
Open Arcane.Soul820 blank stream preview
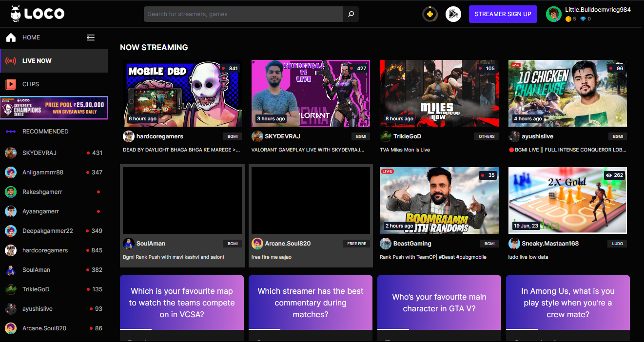(311, 201)
